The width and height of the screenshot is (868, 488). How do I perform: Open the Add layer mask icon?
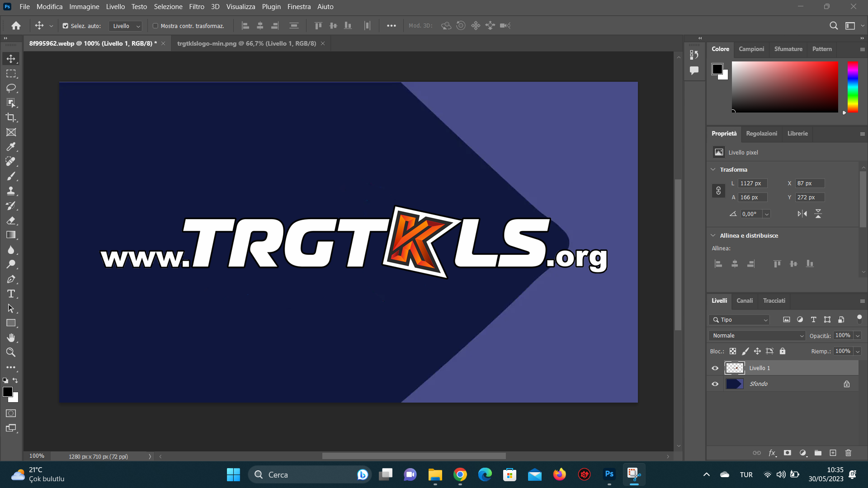click(787, 453)
